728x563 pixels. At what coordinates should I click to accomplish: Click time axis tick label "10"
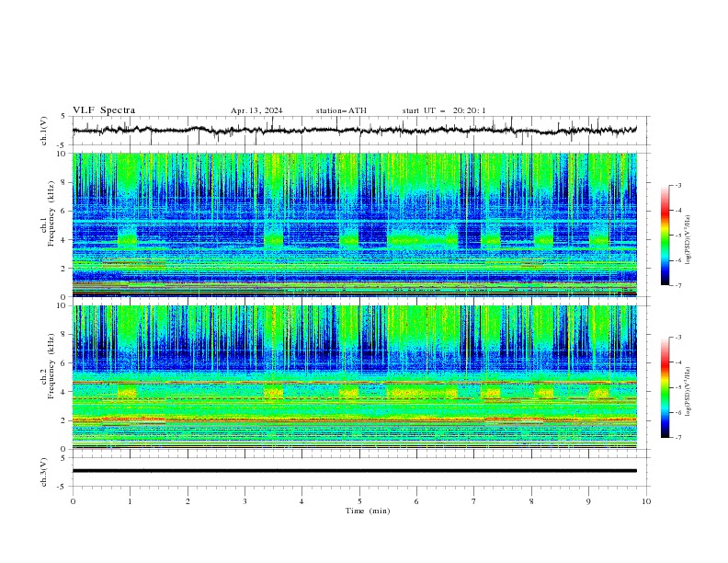coord(646,501)
